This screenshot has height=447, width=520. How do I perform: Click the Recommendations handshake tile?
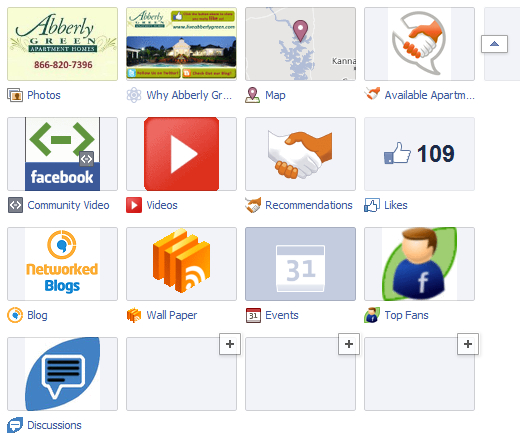pyautogui.click(x=300, y=154)
